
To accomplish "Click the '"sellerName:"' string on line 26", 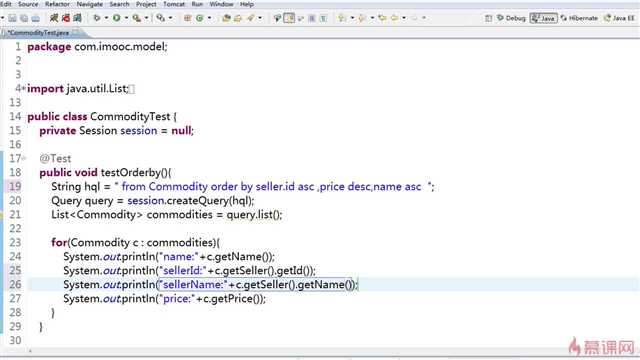I will pyautogui.click(x=193, y=284).
